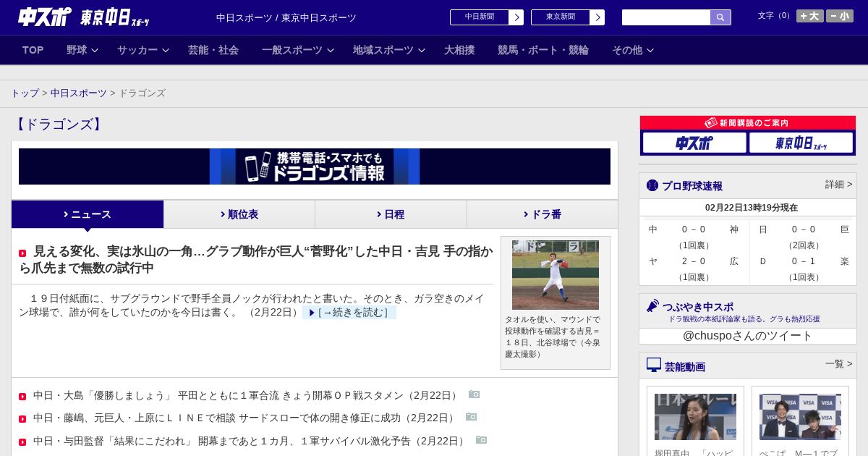
Task: Click the red bullet beside the 吉見 top headline
Action: point(22,253)
